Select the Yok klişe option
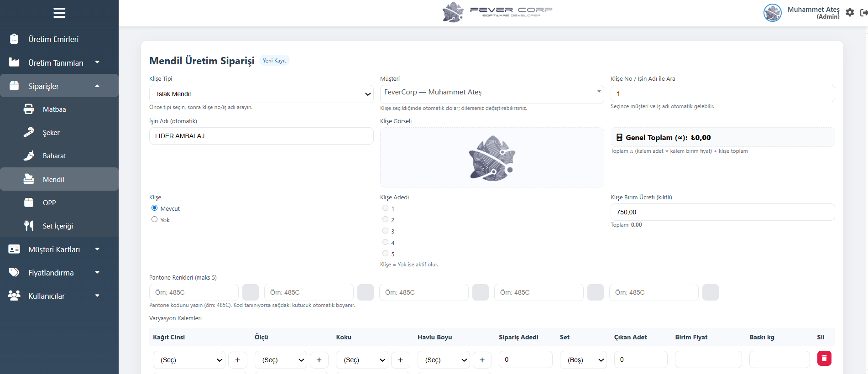Screen dimensions: 868x374 [x=155, y=219]
